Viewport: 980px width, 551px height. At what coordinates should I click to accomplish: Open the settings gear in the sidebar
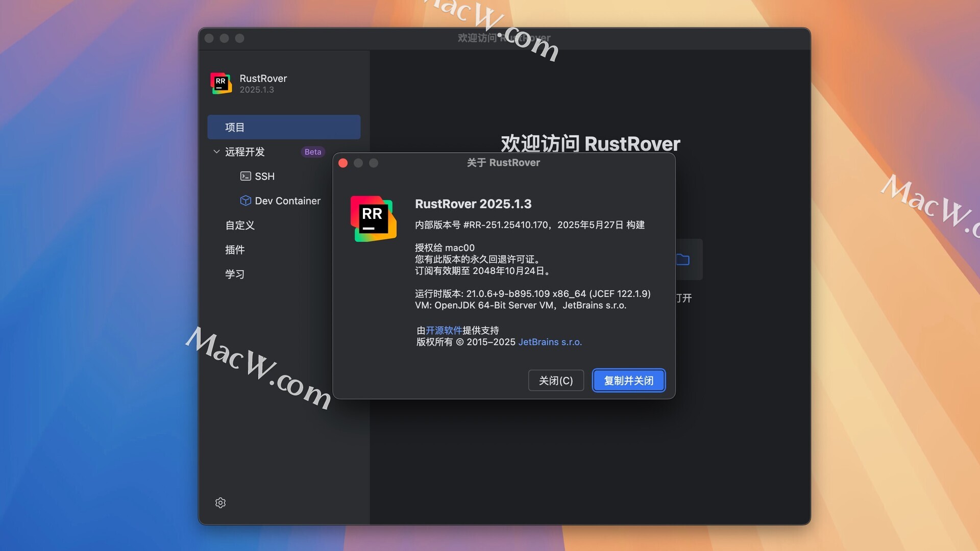coord(220,503)
